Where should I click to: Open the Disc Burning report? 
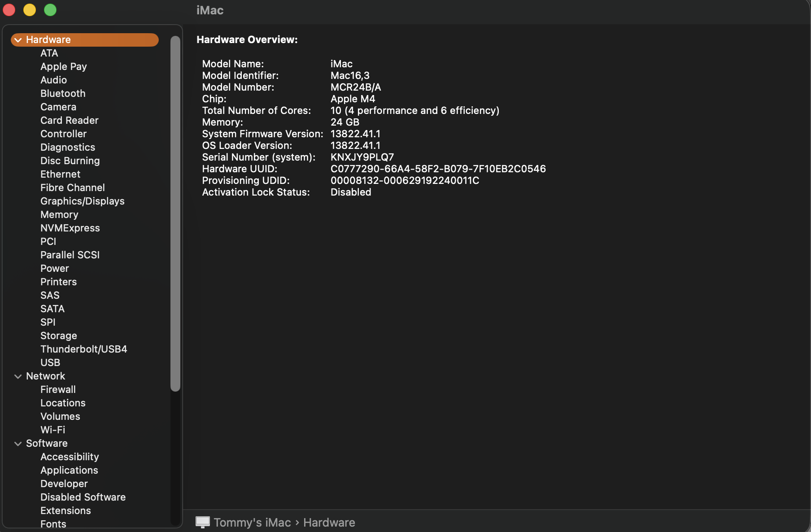70,161
